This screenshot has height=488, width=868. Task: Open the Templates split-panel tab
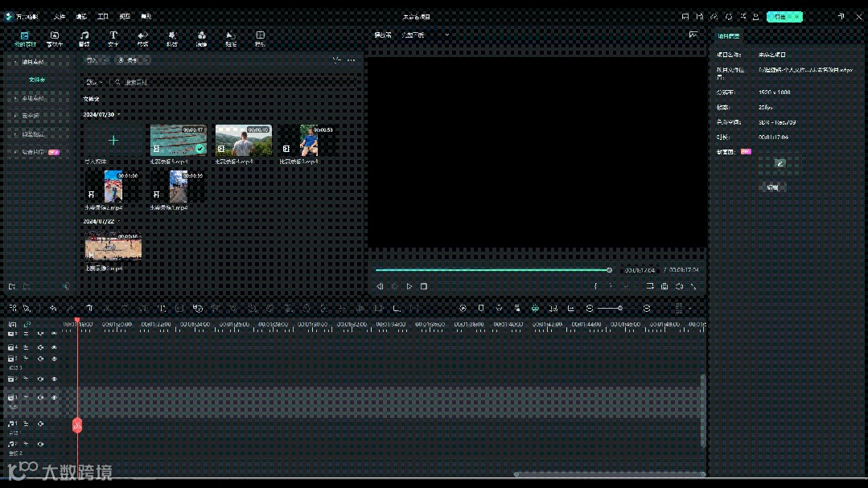(x=260, y=39)
